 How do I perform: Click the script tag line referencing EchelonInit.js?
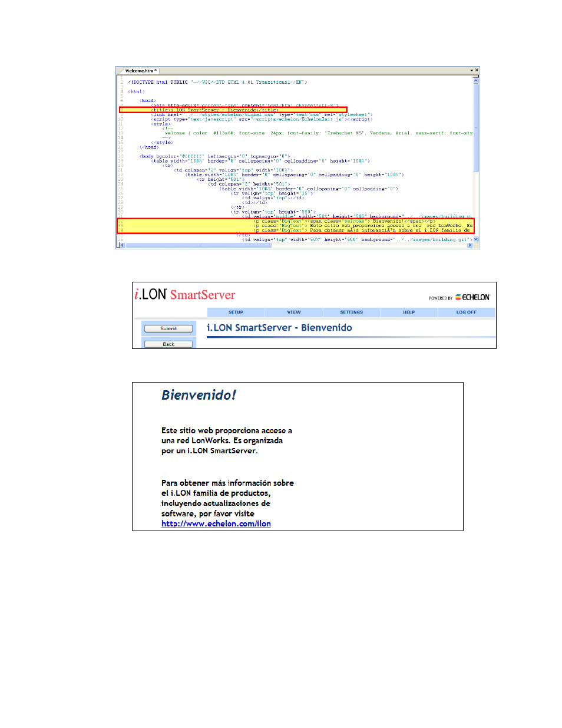262,119
